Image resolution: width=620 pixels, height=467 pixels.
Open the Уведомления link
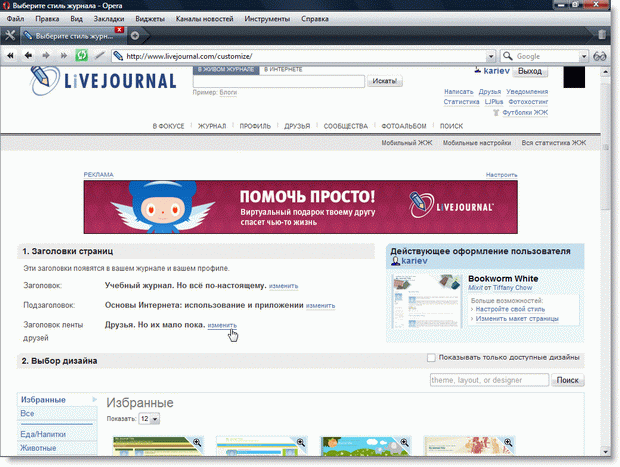(527, 92)
